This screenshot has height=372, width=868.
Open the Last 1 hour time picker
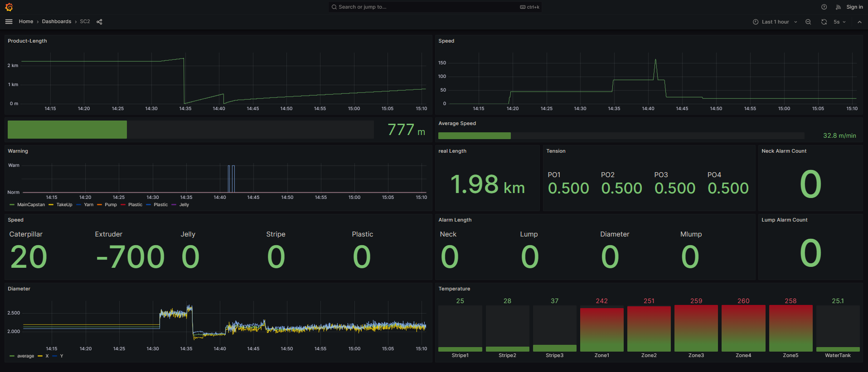(x=775, y=22)
